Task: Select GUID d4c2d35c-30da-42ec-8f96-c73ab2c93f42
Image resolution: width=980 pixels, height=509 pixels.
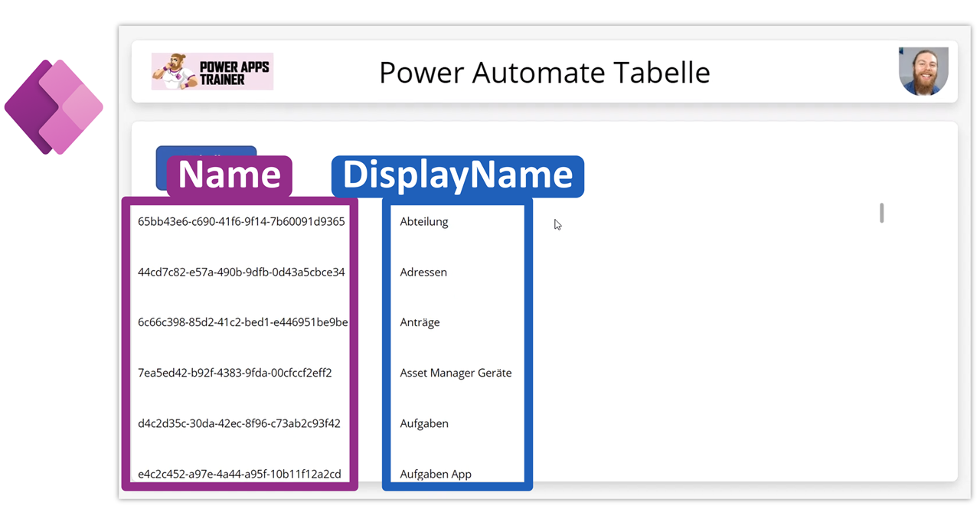Action: [x=239, y=424]
